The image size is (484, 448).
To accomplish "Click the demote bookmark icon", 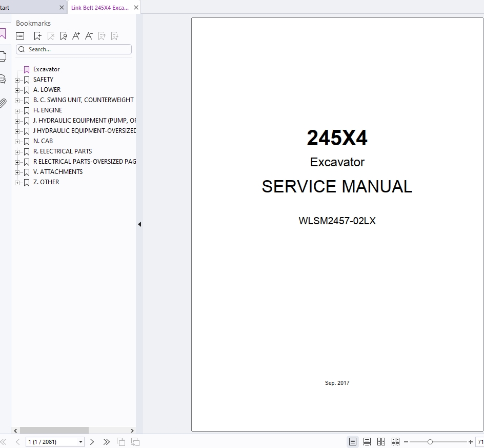I will pos(114,36).
